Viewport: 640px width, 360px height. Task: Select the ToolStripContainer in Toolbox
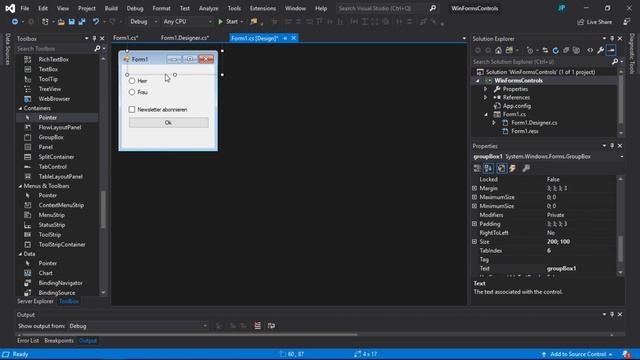pyautogui.click(x=62, y=244)
